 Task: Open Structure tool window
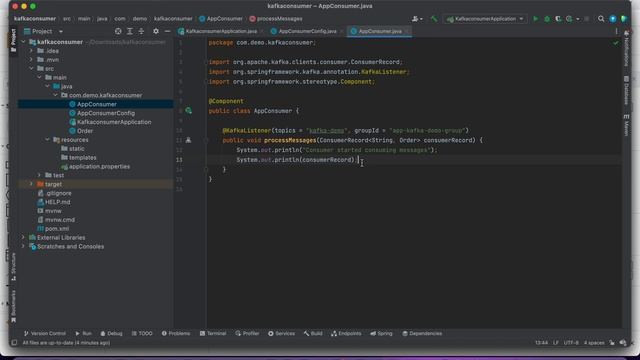13,267
